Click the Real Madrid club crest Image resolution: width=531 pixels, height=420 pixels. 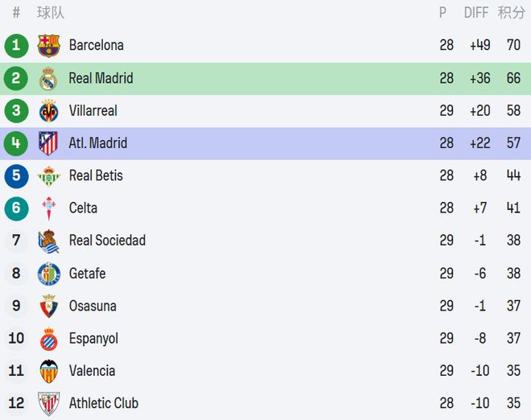[x=48, y=79]
